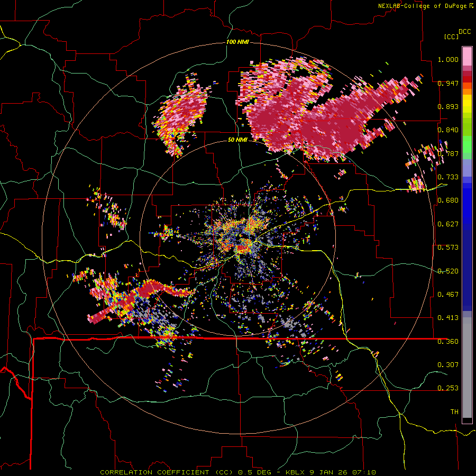
Task: Click the 0.947 scale value
Action: point(448,83)
